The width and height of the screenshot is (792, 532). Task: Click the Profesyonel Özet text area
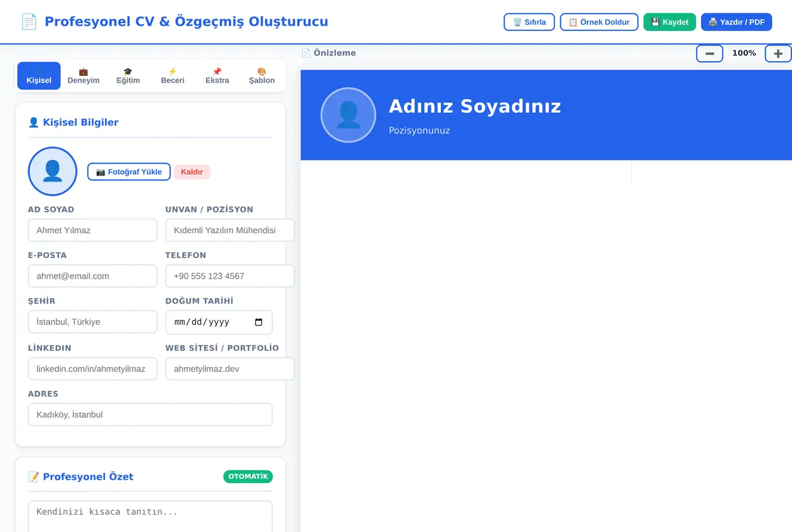150,516
